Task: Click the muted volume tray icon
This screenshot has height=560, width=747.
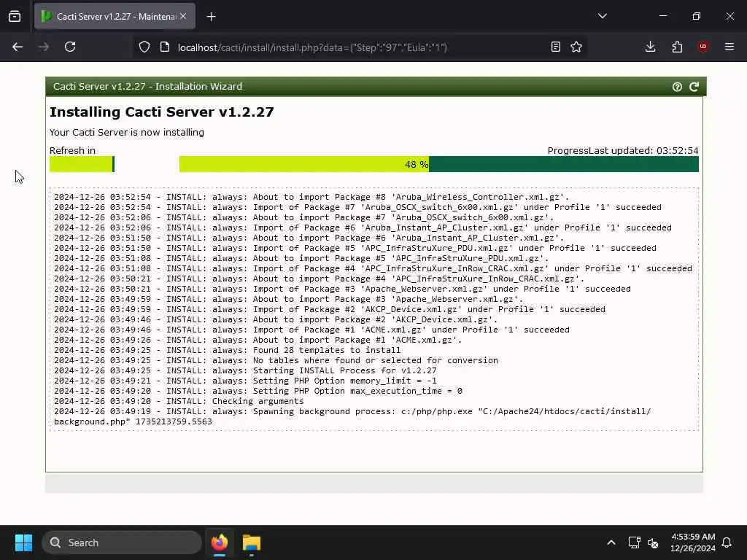Action: [653, 542]
